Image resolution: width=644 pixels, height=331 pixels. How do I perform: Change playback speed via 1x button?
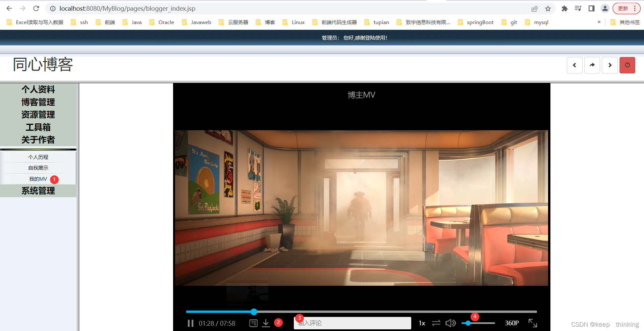point(422,323)
